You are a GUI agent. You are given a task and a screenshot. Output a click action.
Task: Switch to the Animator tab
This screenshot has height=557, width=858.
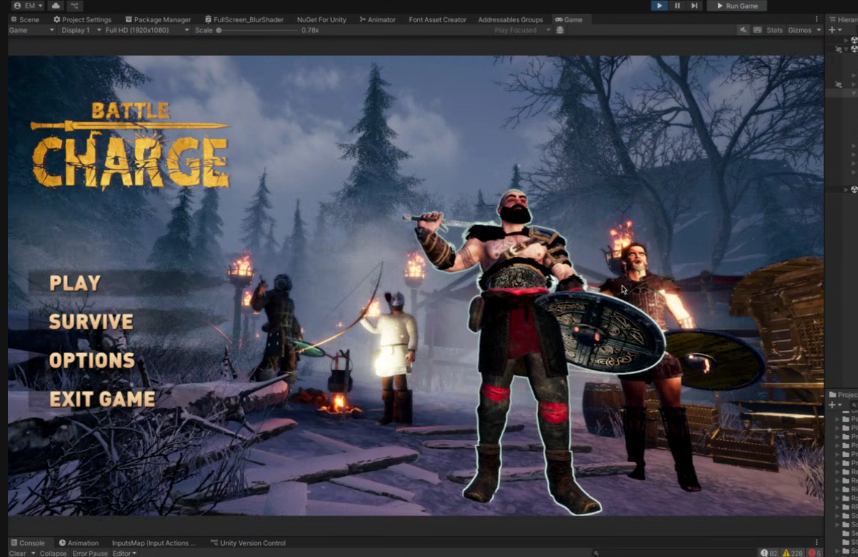click(x=378, y=19)
